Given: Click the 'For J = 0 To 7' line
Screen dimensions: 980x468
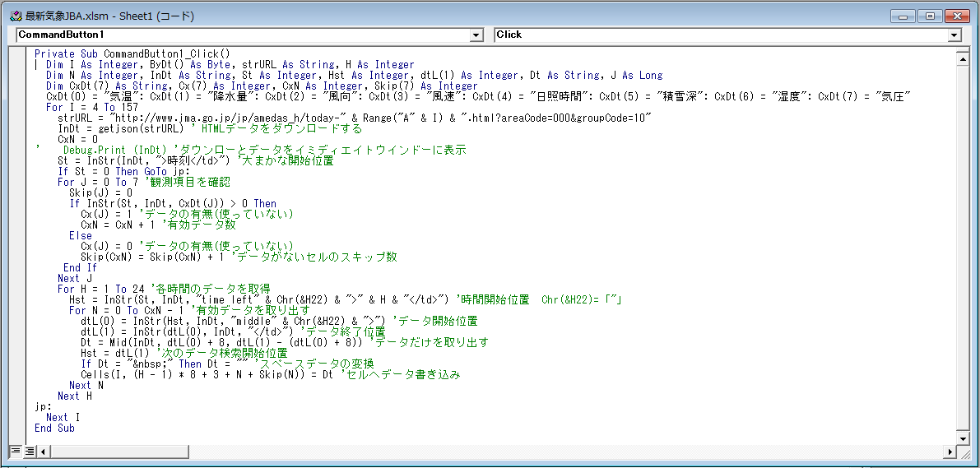Looking at the screenshot, I should (x=144, y=182).
